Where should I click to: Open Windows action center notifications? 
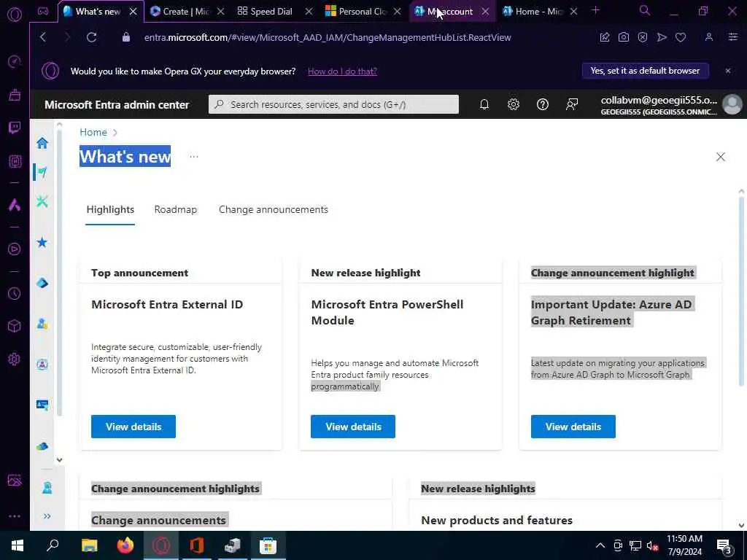tap(724, 545)
